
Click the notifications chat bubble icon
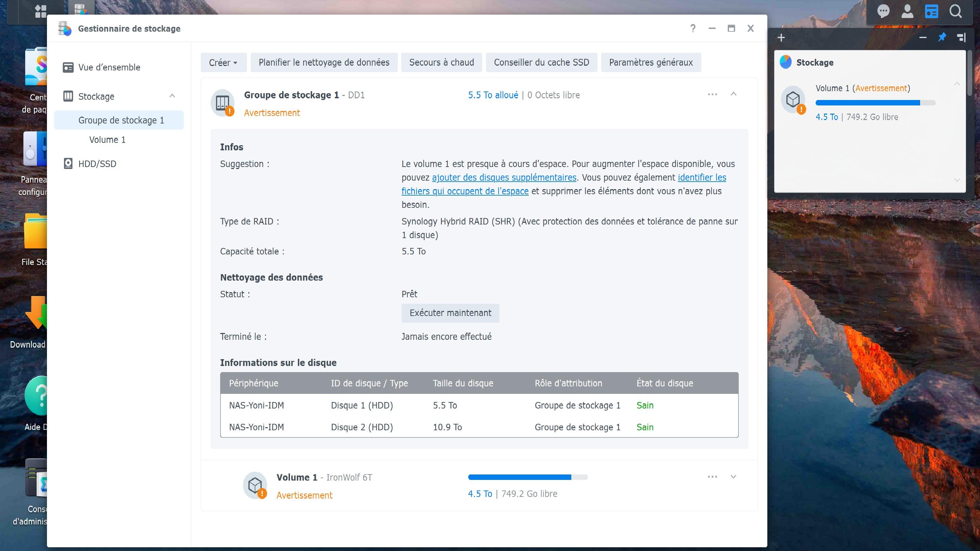(883, 12)
